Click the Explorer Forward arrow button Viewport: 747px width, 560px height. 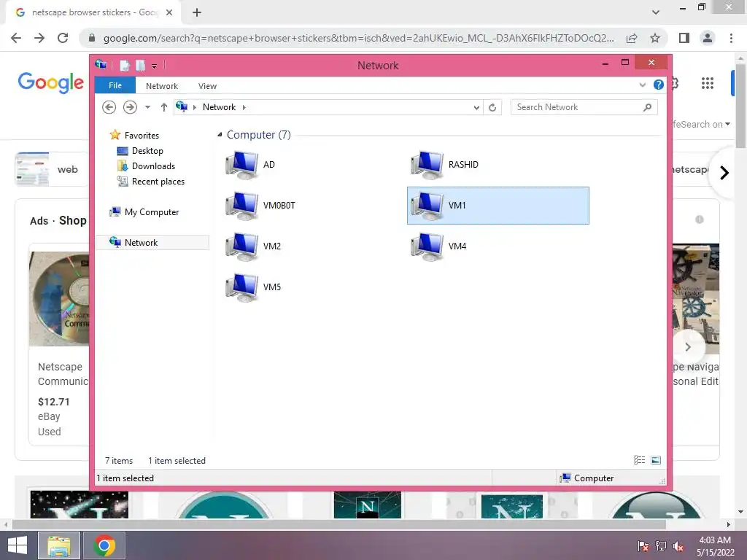coord(130,107)
